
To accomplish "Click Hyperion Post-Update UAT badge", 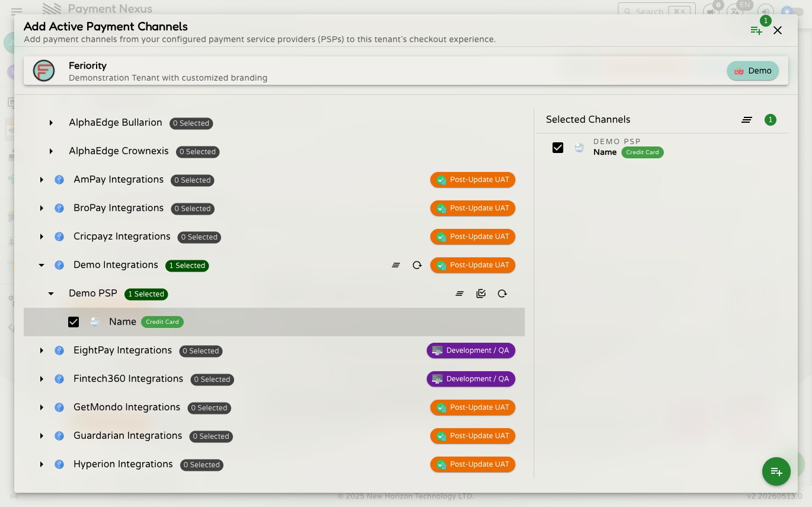I will coord(473,464).
